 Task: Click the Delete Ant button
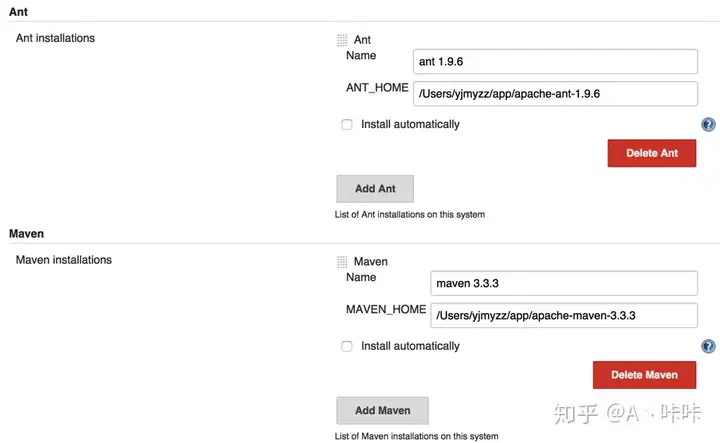point(652,153)
